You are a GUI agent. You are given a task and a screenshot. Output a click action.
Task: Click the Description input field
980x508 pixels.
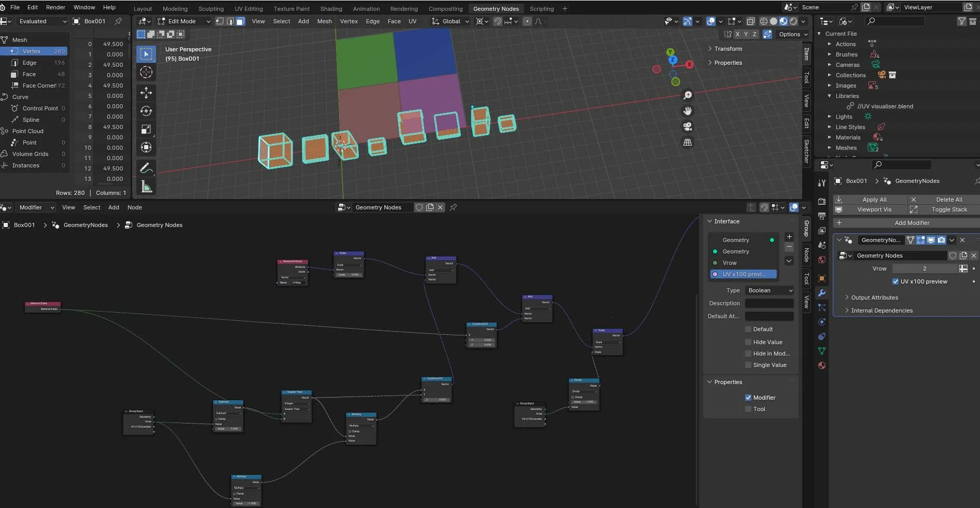769,303
